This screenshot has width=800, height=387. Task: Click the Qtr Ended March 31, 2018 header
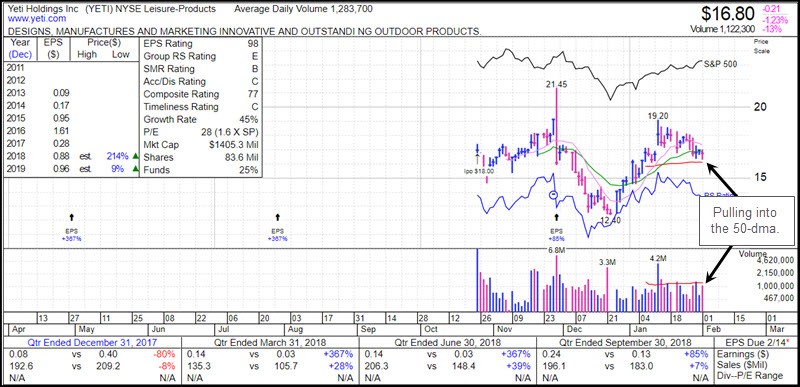270,343
